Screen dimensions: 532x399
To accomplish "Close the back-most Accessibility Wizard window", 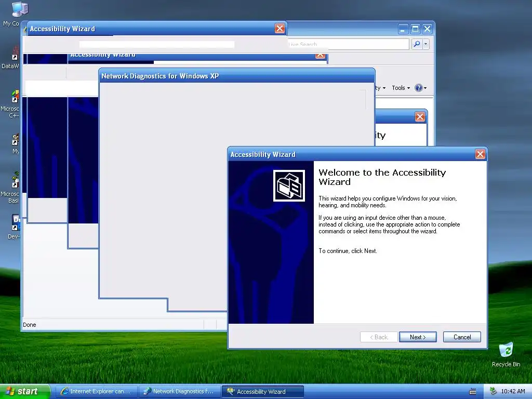I will click(x=280, y=29).
